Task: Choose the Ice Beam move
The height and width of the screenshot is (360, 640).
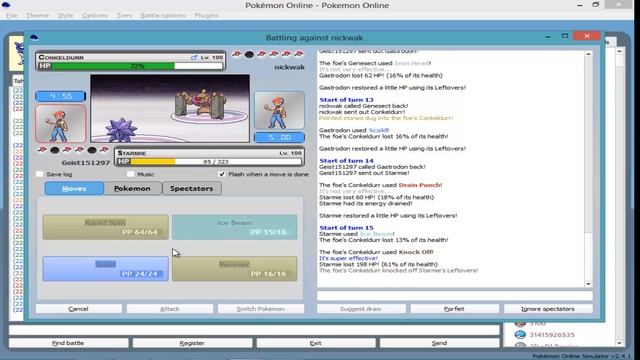Action: pos(234,227)
